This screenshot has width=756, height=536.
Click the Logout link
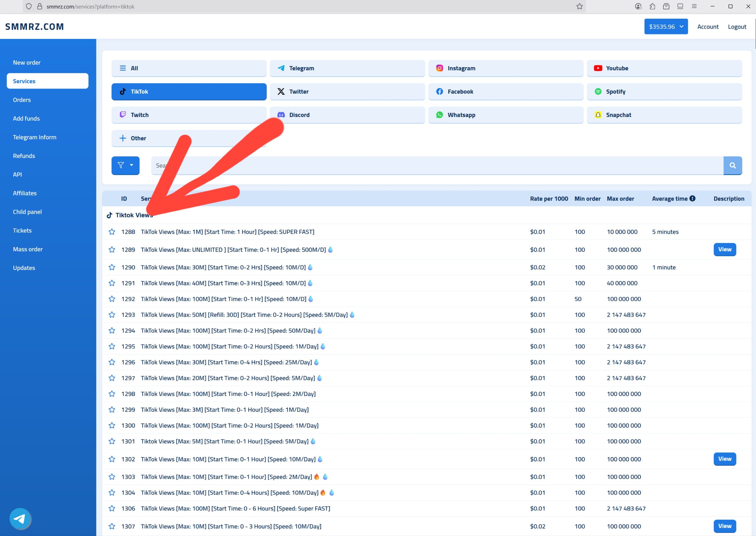[x=737, y=27]
